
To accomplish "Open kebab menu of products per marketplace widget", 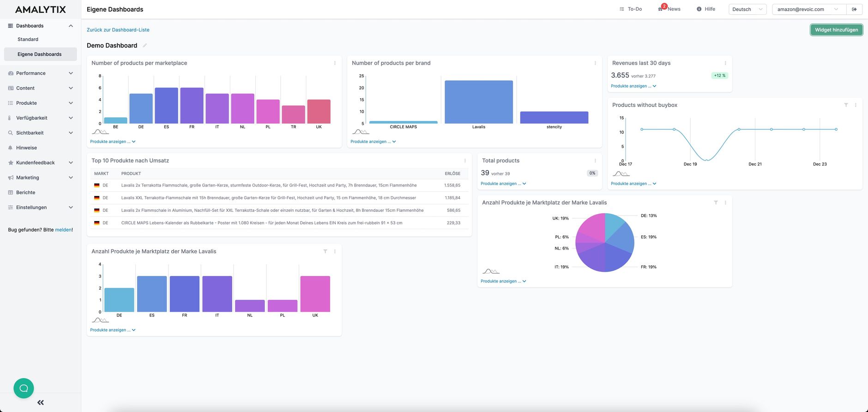I will 335,63.
